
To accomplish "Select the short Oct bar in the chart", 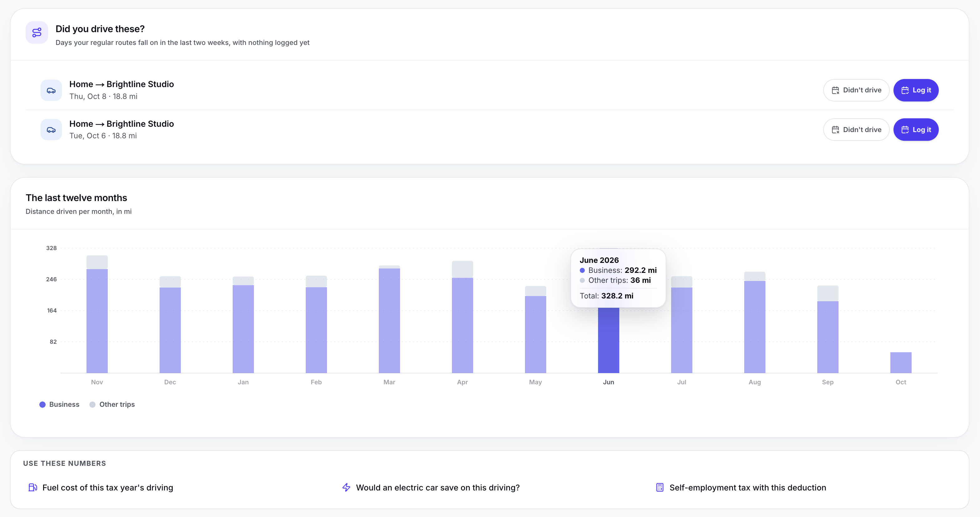I will coord(900,362).
